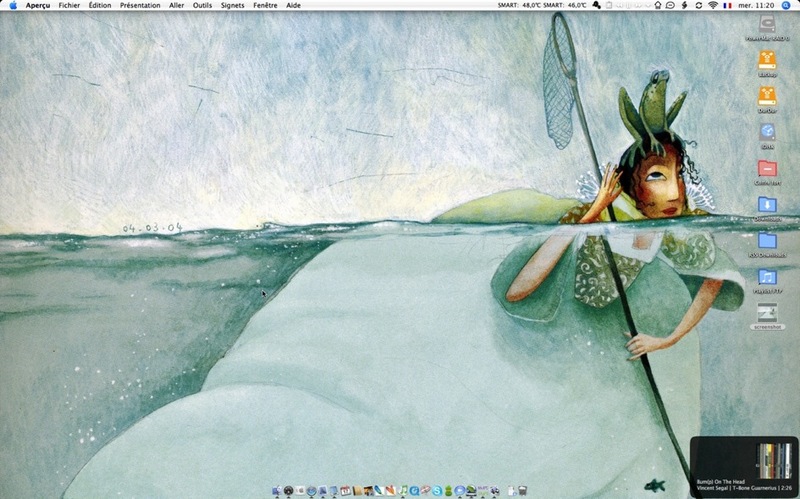Select the screenshot file on desktop
Viewport: 800px width, 499px height.
click(767, 312)
